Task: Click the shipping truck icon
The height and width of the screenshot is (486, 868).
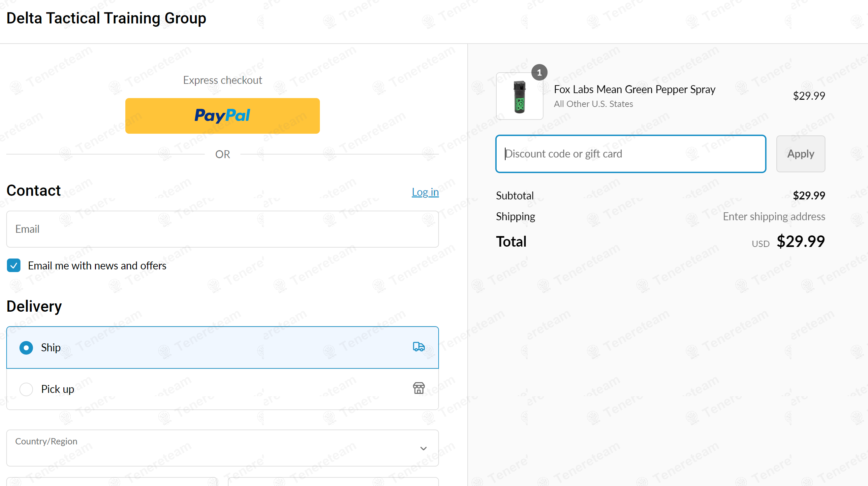Action: click(418, 347)
